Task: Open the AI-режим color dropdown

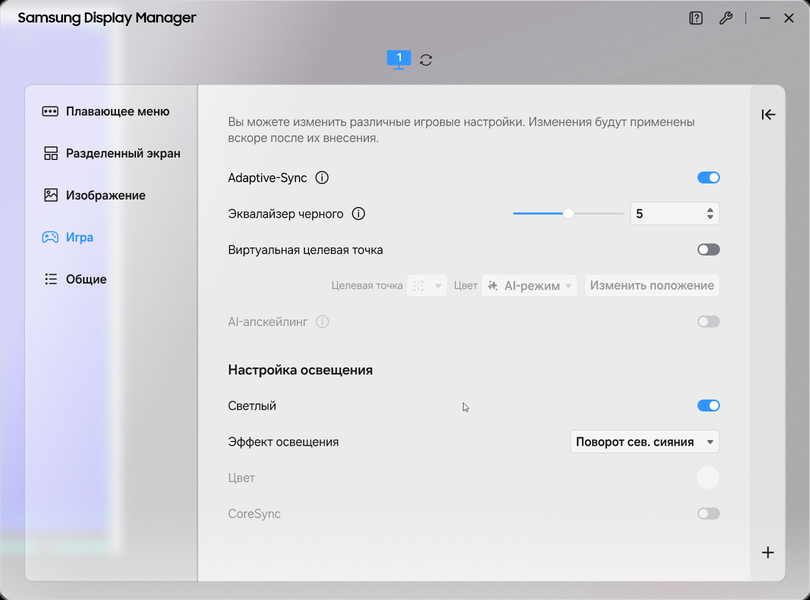Action: tap(529, 285)
